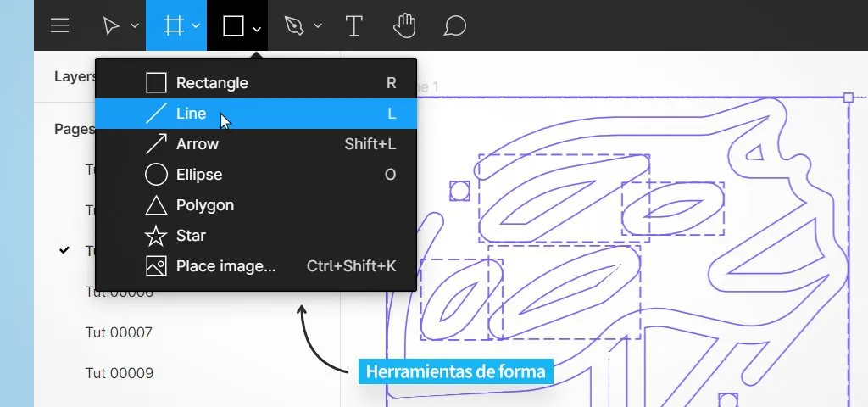Click the diagonal Line icon in menu
This screenshot has height=407, width=868.
(156, 114)
